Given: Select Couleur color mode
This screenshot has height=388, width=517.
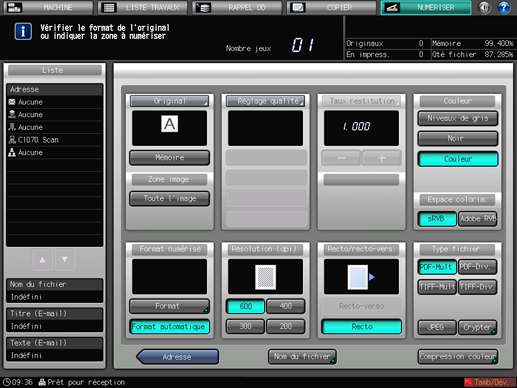Looking at the screenshot, I should tap(458, 159).
